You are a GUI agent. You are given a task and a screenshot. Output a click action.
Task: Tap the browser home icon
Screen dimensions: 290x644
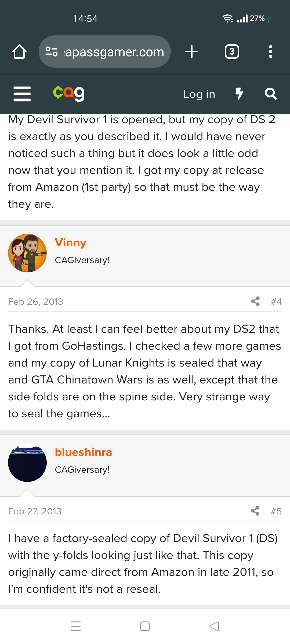(x=19, y=52)
